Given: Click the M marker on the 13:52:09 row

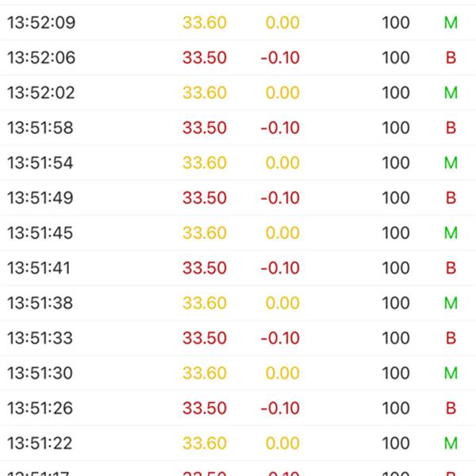Looking at the screenshot, I should click(451, 23).
